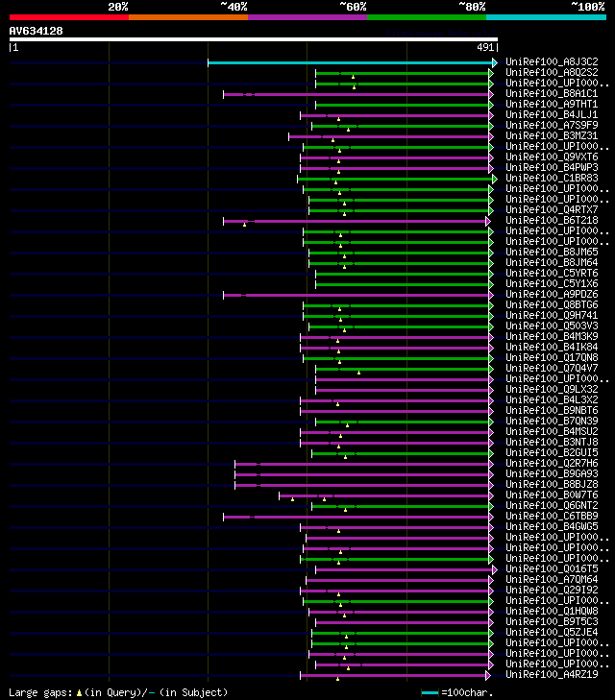
Task: Pick hit UniRef100_B4L3X2
Action: (552, 400)
